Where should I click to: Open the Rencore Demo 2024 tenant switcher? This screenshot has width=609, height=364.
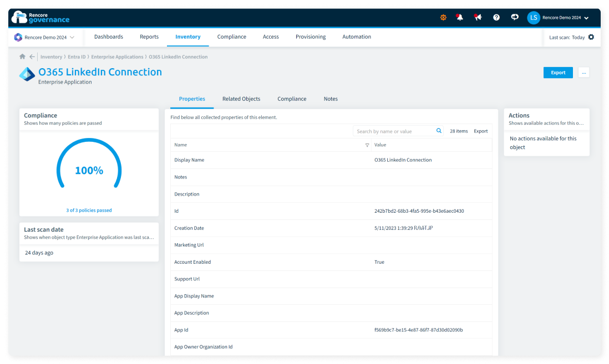pos(44,37)
